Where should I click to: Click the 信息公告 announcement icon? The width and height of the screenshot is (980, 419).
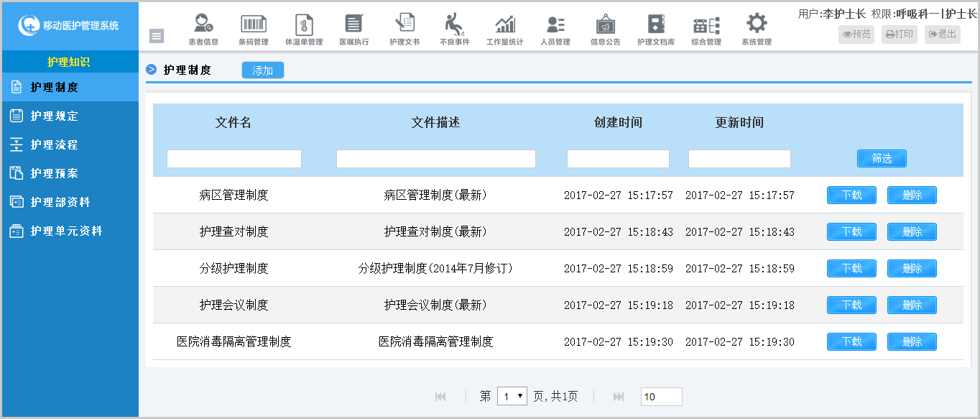click(x=605, y=29)
